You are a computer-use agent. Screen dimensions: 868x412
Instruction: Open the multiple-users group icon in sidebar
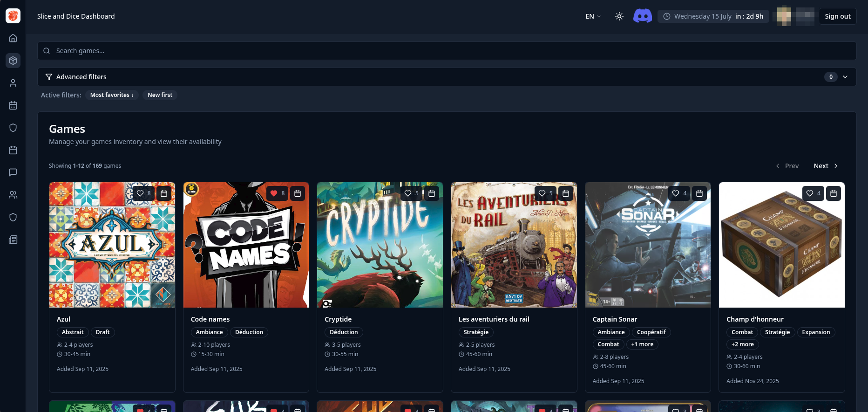point(13,195)
